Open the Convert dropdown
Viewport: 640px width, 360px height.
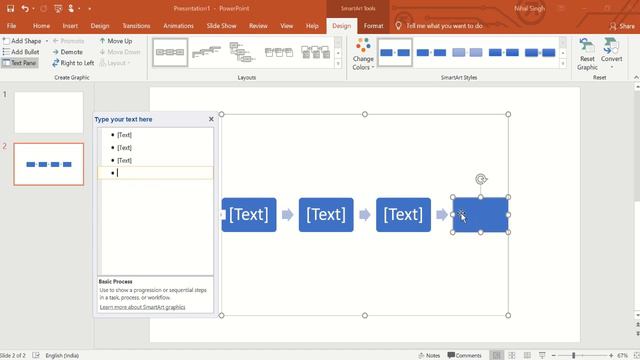tap(611, 54)
